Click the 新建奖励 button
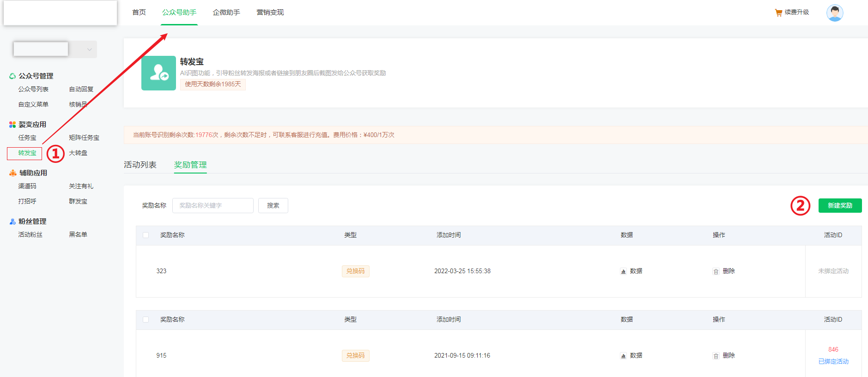 coord(840,205)
